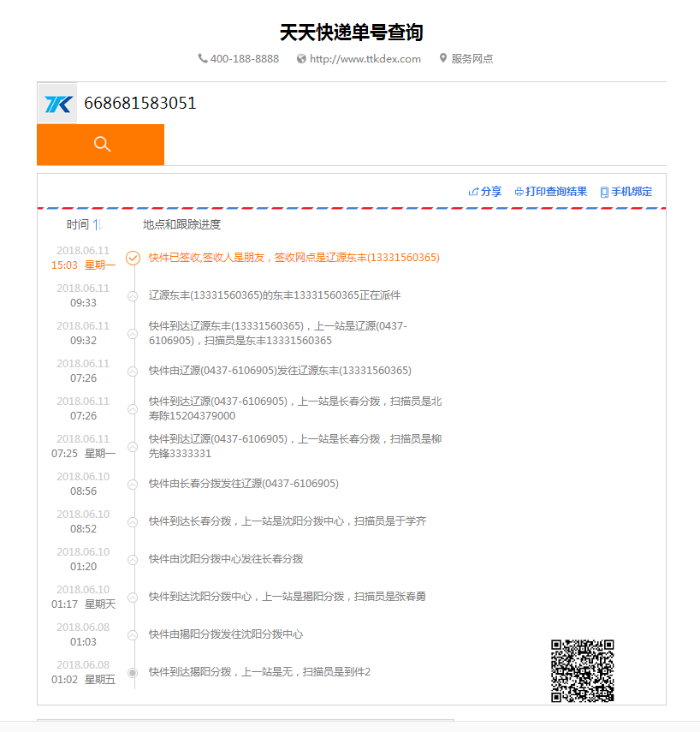Image resolution: width=700 pixels, height=732 pixels.
Task: Click the 手机绑定 link
Action: point(632,192)
